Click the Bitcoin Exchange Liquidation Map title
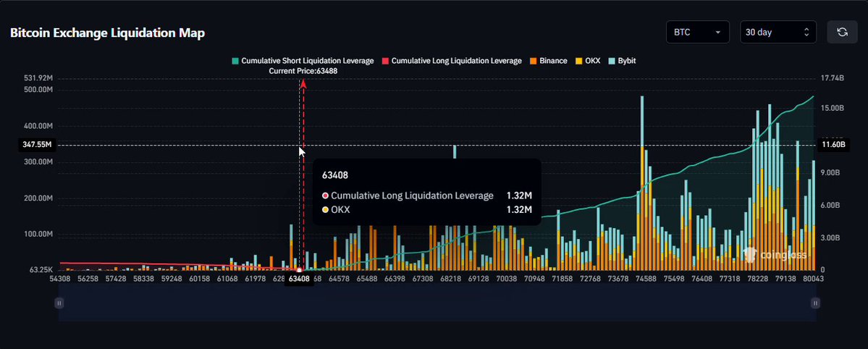Viewport: 868px width, 349px height. click(107, 33)
